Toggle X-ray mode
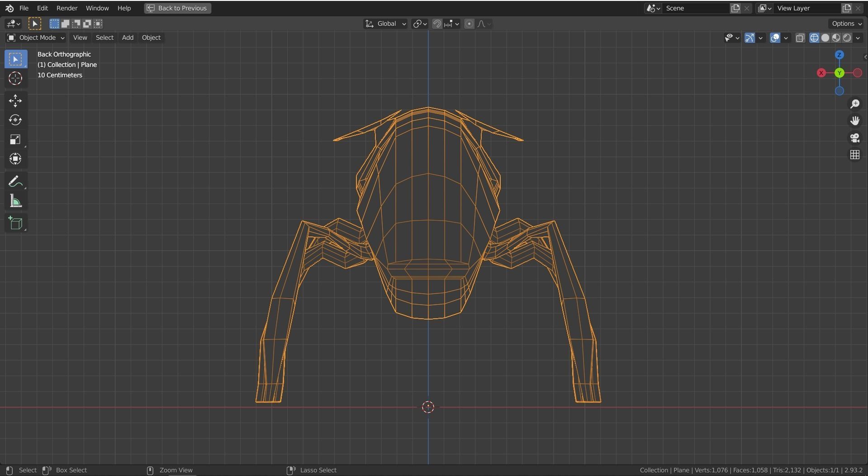 tap(800, 38)
